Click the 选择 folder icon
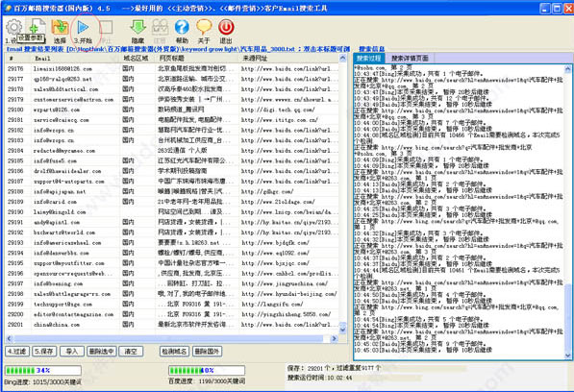Image resolution: width=574 pixels, height=392 pixels. (60, 28)
